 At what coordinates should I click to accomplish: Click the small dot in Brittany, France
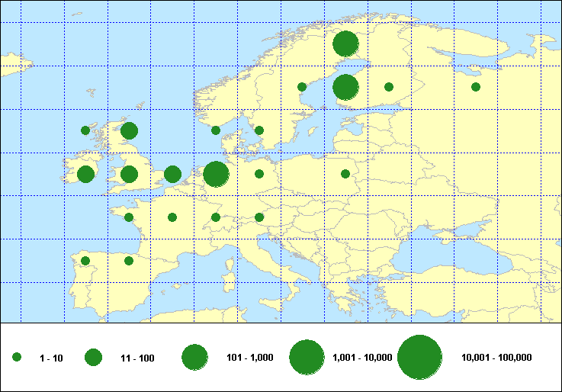coord(129,217)
